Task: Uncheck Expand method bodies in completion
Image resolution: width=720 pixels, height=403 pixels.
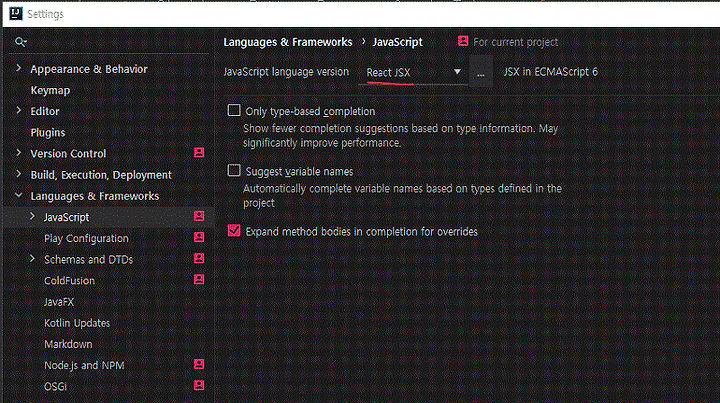Action: pos(234,230)
